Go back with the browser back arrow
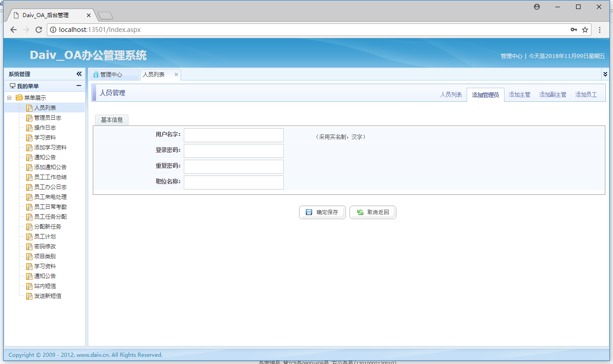The width and height of the screenshot is (613, 364). pos(14,30)
